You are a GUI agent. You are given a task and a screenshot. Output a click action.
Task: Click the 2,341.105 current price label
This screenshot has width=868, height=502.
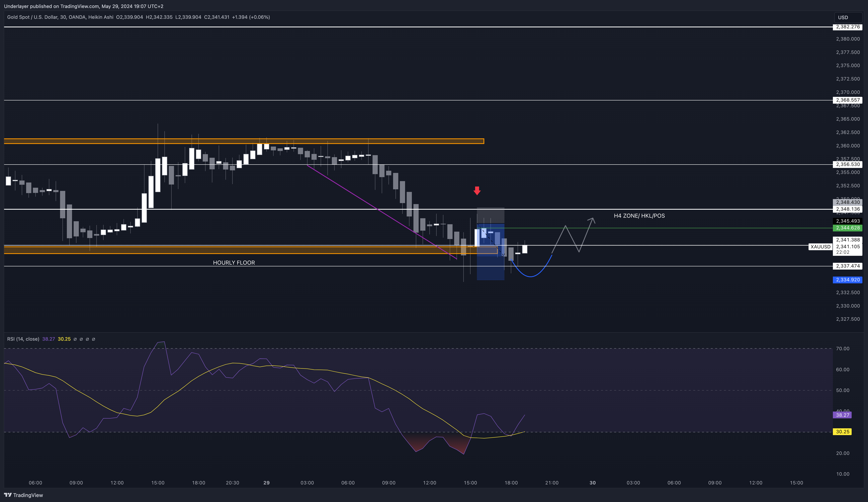pos(847,247)
